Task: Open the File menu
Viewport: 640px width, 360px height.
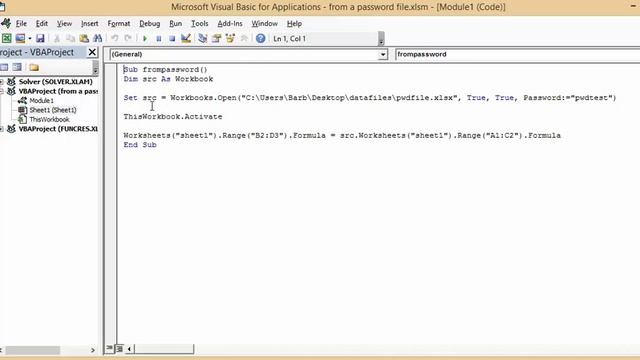Action: [21, 24]
